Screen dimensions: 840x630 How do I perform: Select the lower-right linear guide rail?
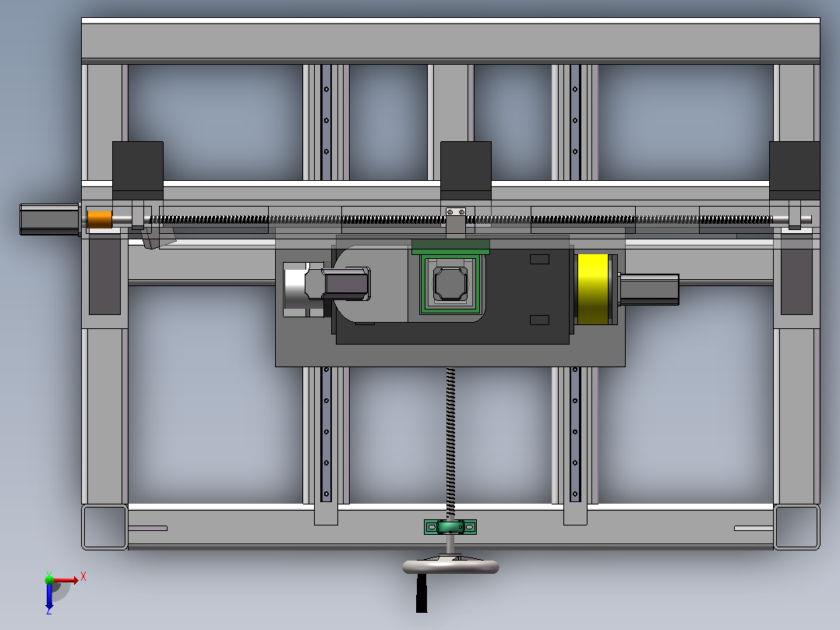(575, 434)
